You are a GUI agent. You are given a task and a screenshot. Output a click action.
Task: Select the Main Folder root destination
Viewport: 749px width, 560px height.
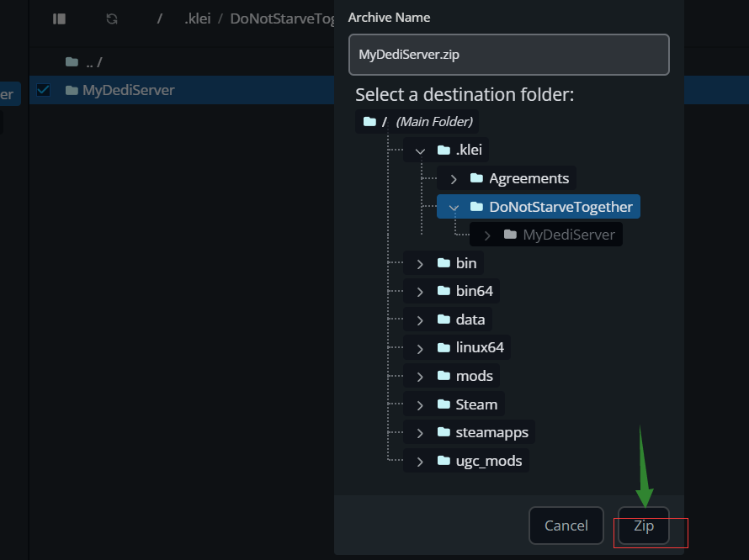(417, 122)
